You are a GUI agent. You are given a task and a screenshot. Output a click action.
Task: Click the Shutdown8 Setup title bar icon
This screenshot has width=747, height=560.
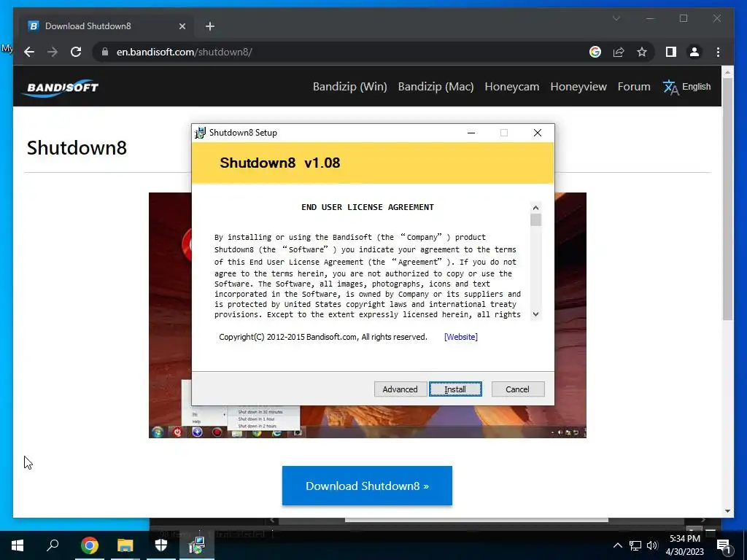(x=200, y=133)
